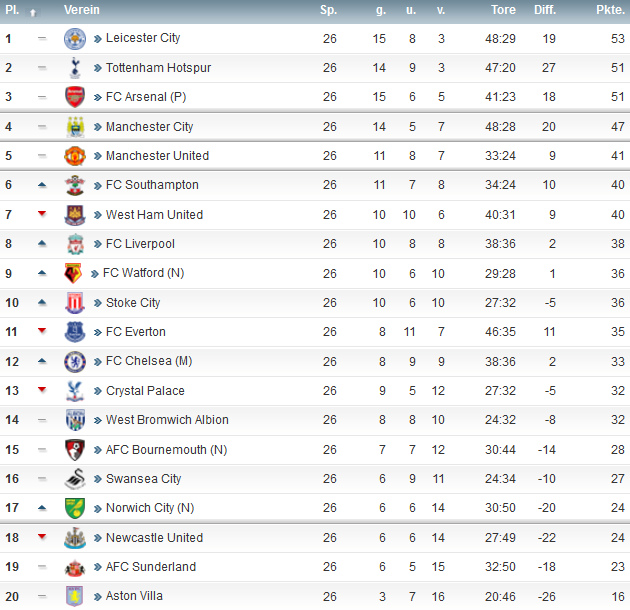Click the Tottenham Hotspur cockerel crest
Image resolution: width=630 pixels, height=610 pixels.
75,68
